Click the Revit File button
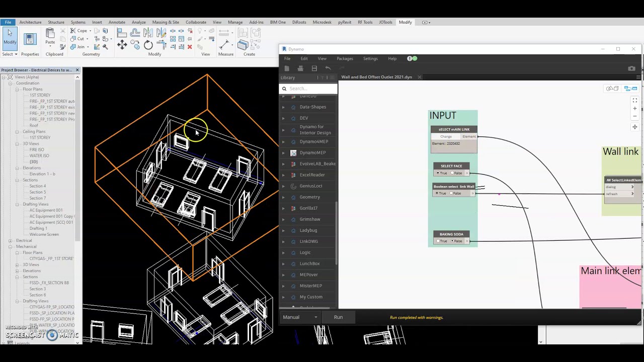Screen dimensions: 644x362 pyautogui.click(x=8, y=22)
